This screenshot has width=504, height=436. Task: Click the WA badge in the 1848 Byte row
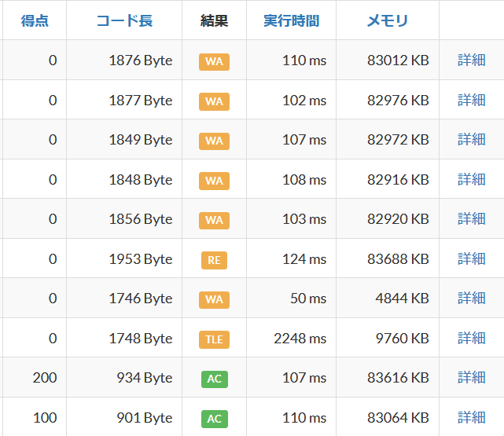[x=214, y=181]
